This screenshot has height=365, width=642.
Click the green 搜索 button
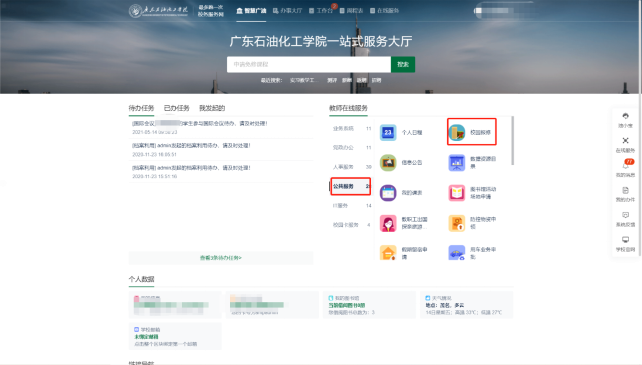[x=403, y=64]
